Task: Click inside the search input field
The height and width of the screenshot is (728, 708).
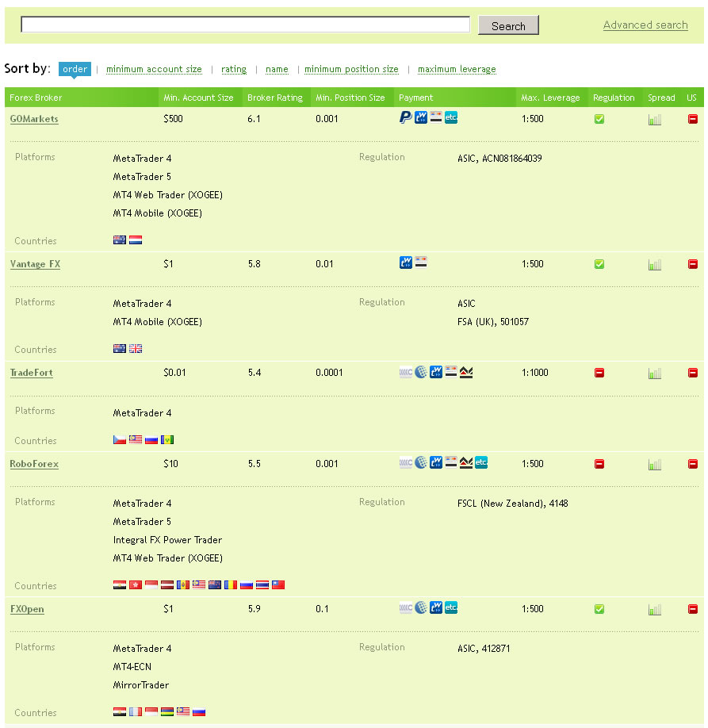Action: pos(246,23)
